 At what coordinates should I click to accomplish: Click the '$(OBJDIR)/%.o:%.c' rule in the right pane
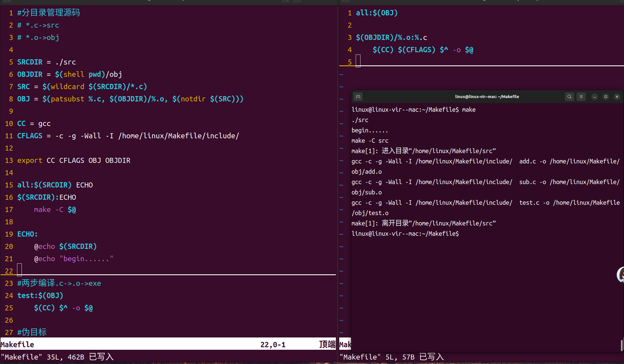[391, 38]
